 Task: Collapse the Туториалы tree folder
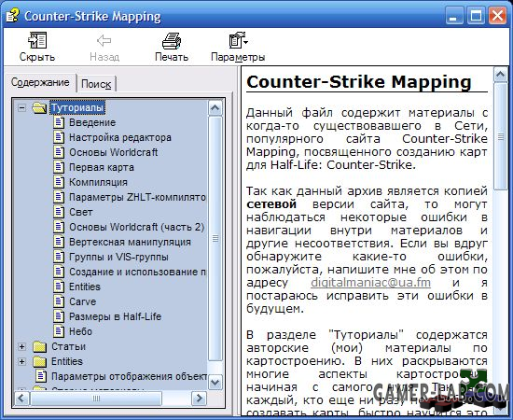(22, 107)
